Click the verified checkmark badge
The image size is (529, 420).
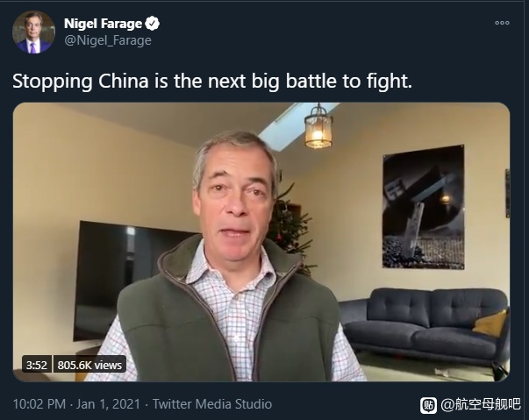click(152, 24)
